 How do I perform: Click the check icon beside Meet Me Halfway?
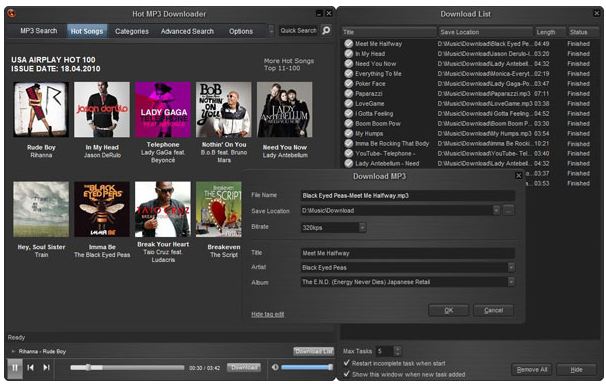tap(349, 44)
